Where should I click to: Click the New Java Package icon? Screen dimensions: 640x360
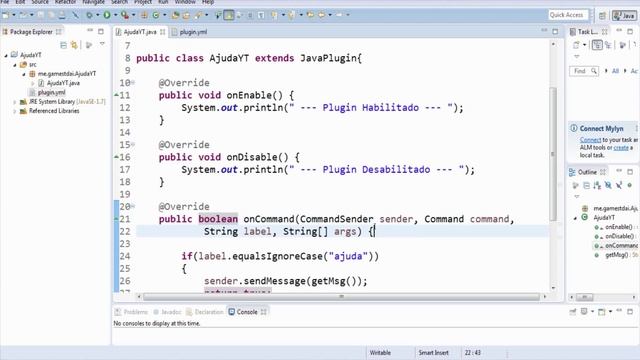coord(144,15)
